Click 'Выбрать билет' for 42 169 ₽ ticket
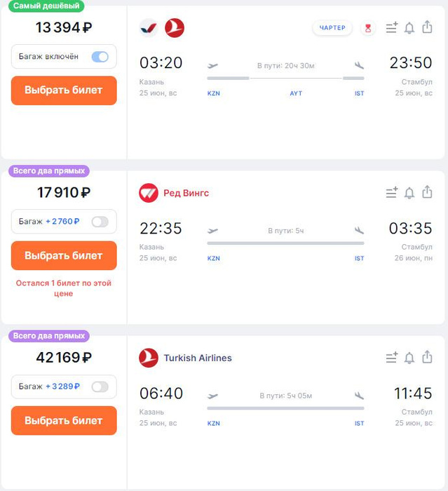448x491 pixels. click(64, 421)
